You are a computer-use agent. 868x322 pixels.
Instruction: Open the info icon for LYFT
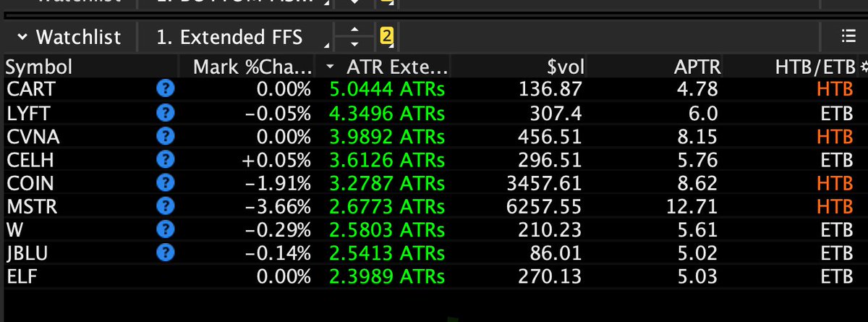point(166,113)
